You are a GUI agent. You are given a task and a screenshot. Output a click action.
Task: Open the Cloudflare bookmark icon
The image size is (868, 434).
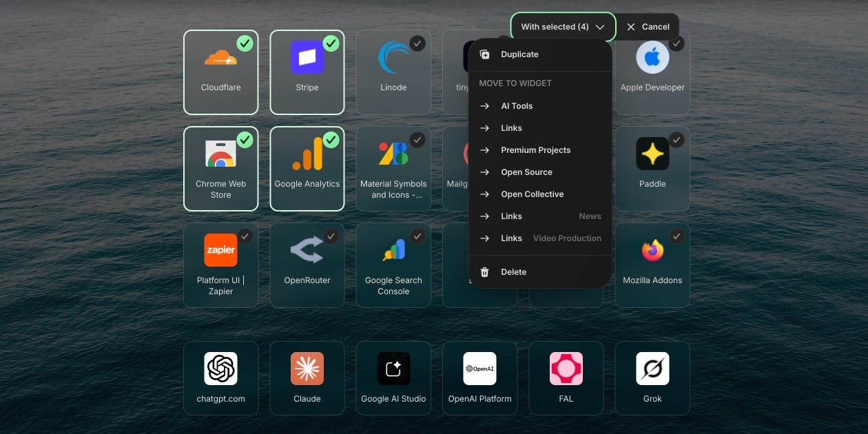point(220,58)
